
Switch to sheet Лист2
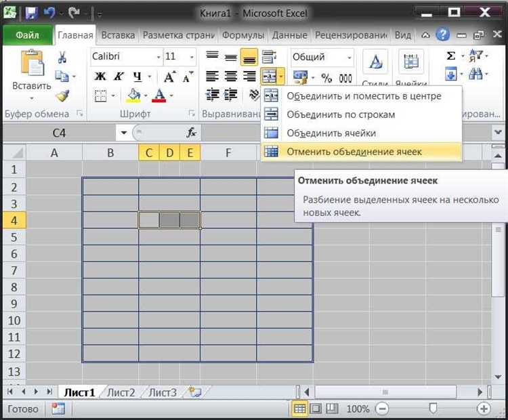(x=121, y=392)
